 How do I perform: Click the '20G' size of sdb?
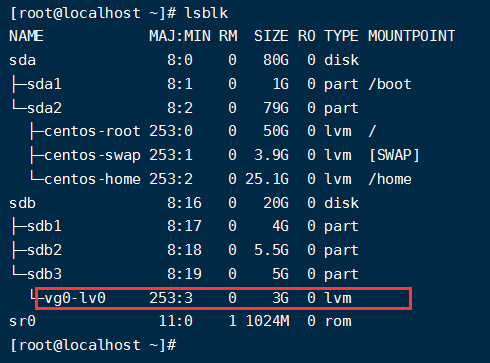click(x=276, y=203)
